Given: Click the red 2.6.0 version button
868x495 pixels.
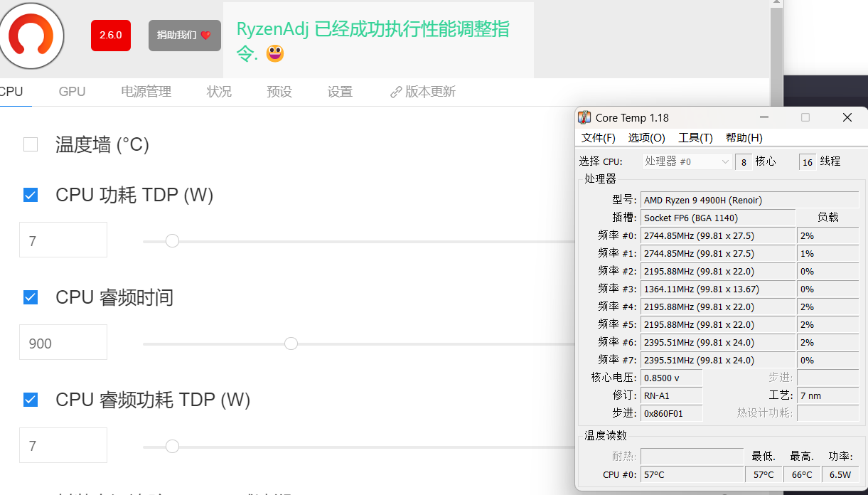Looking at the screenshot, I should (x=110, y=36).
